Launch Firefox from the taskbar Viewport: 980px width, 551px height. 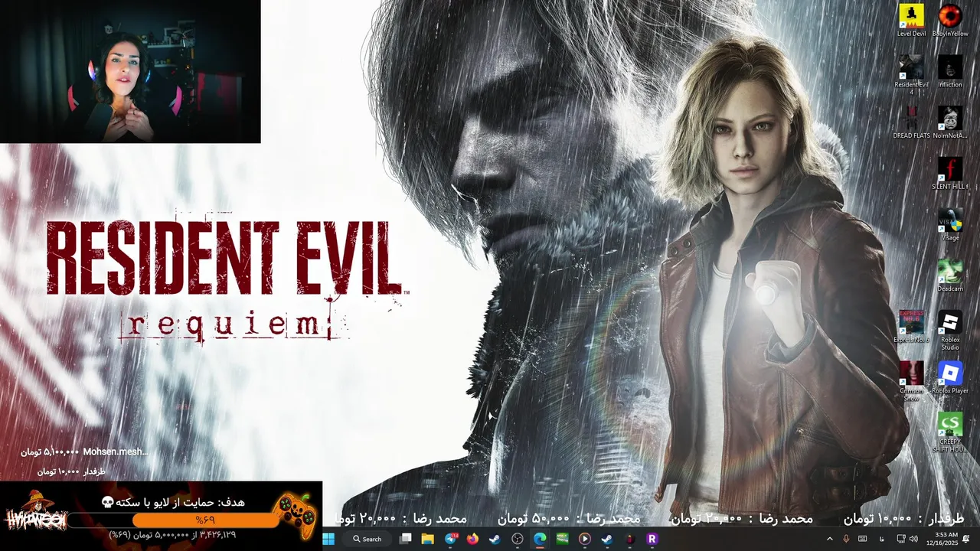(x=472, y=539)
